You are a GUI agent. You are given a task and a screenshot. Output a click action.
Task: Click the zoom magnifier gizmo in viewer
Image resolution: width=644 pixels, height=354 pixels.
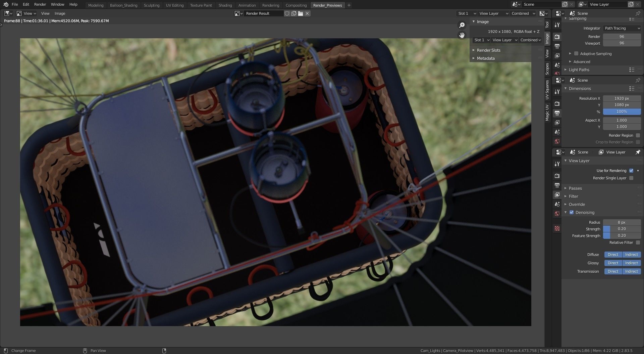coord(462,25)
